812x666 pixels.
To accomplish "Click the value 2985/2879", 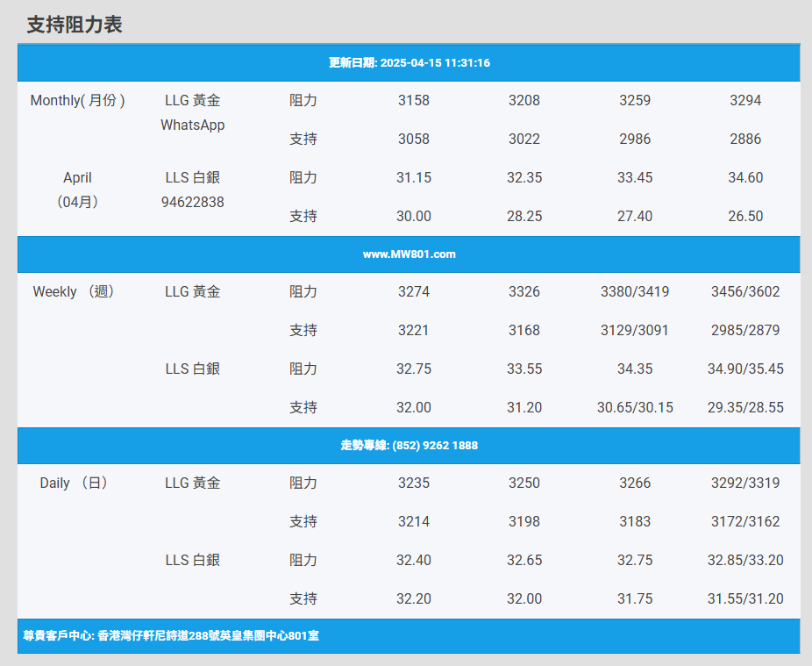I will point(745,330).
